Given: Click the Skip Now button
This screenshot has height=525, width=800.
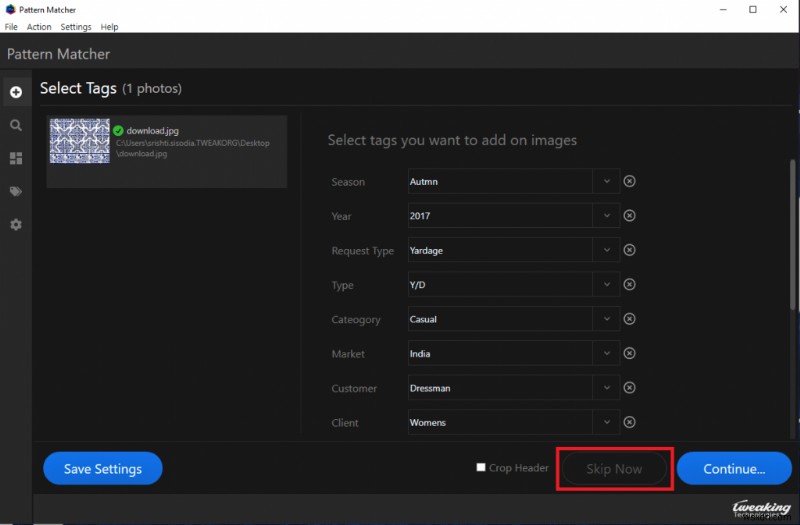Looking at the screenshot, I should click(614, 469).
